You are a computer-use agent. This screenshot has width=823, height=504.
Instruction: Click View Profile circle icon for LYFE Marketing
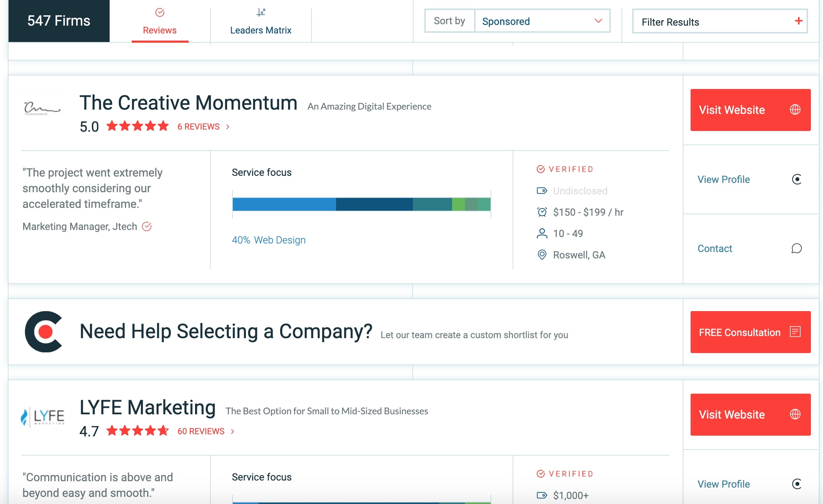797,484
